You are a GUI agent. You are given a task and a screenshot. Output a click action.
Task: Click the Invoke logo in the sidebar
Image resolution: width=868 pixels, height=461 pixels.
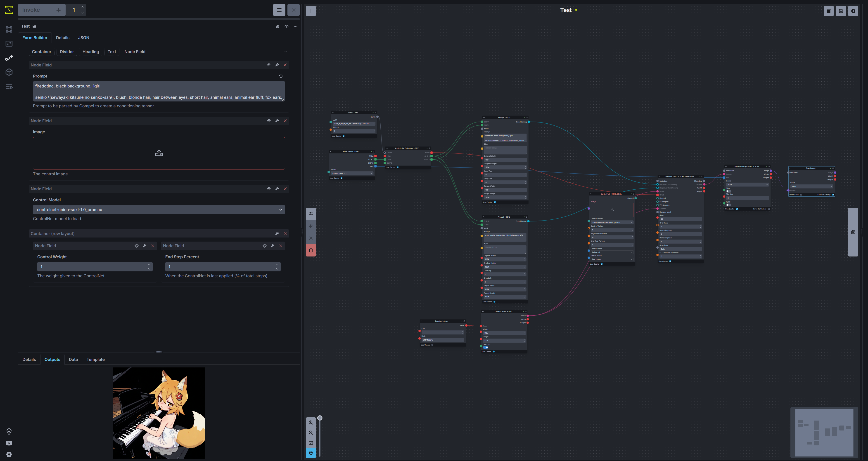9,10
